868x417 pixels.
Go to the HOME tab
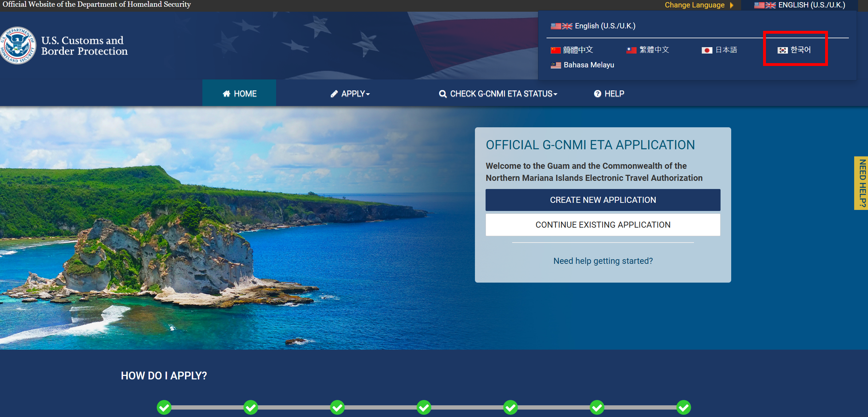pos(240,94)
